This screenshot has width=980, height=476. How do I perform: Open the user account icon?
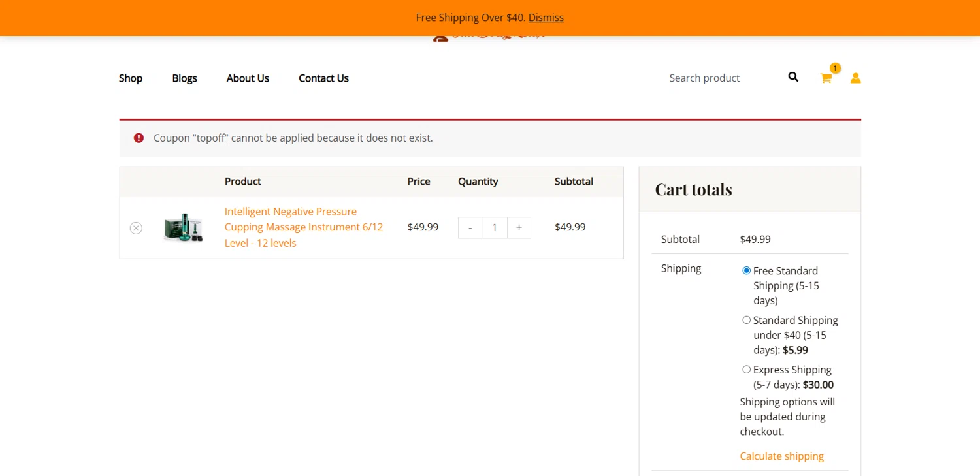tap(856, 78)
